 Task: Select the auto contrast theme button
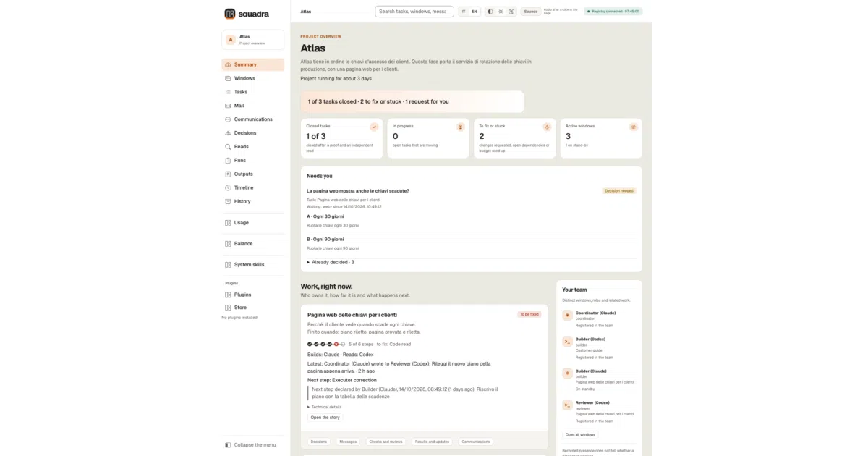(x=490, y=12)
